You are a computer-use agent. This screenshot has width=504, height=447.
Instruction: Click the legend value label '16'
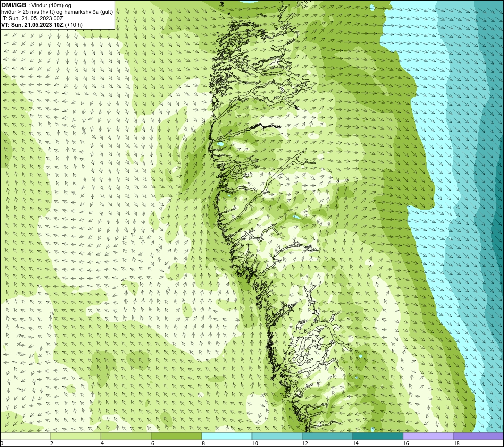(406, 443)
